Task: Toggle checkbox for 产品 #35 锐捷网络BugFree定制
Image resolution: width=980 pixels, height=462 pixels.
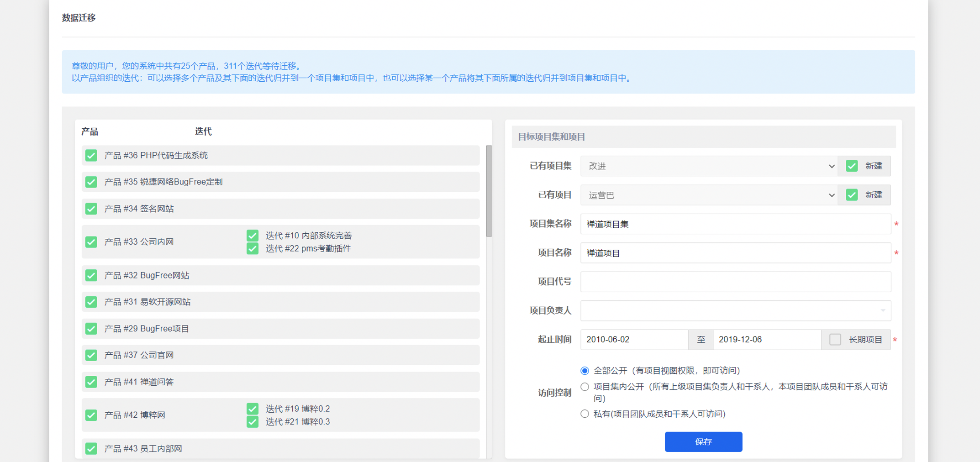Action: pos(91,182)
